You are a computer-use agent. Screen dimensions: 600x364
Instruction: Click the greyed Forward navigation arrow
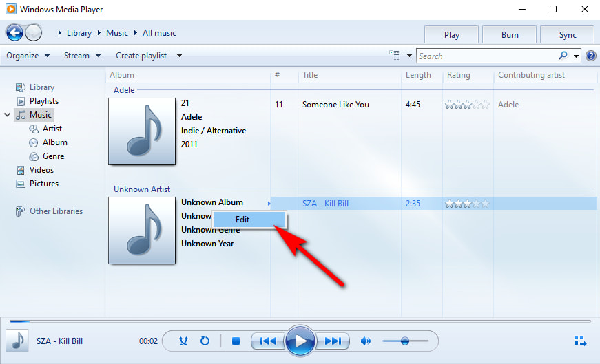coord(33,33)
